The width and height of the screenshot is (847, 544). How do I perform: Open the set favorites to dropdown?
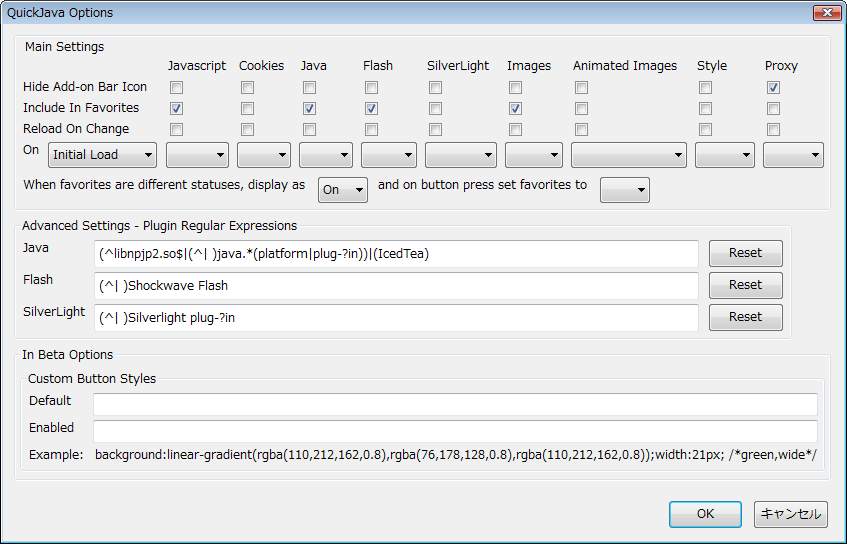coord(625,190)
